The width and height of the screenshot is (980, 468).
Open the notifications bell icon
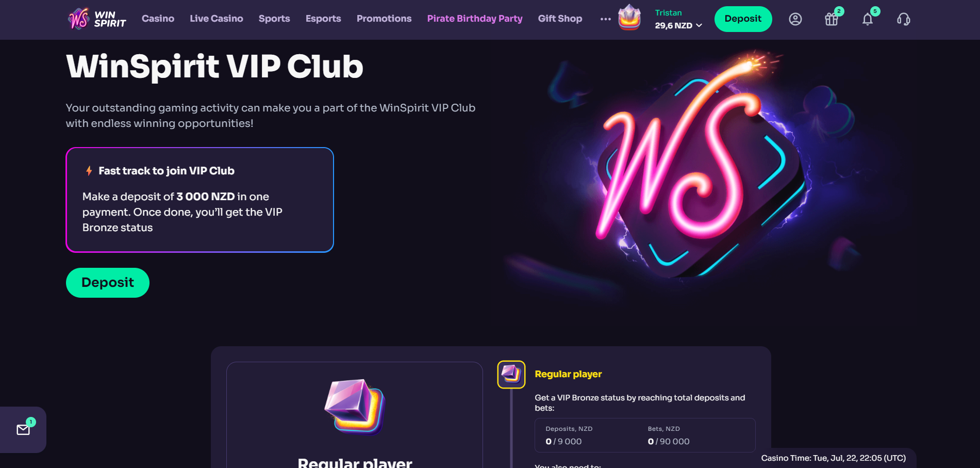click(868, 19)
